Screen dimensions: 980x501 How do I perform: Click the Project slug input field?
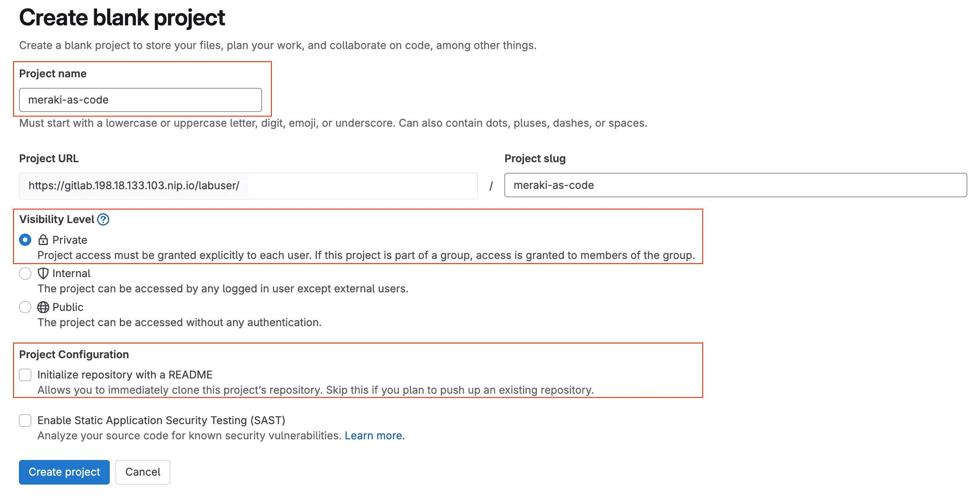pos(717,185)
